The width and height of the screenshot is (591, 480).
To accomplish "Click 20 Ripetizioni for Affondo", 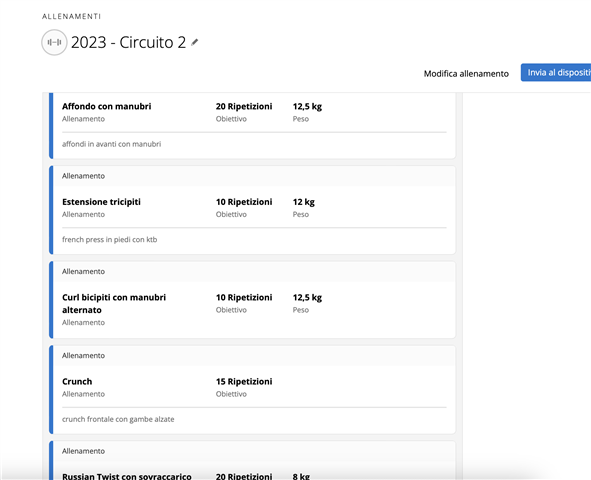I will (x=244, y=106).
